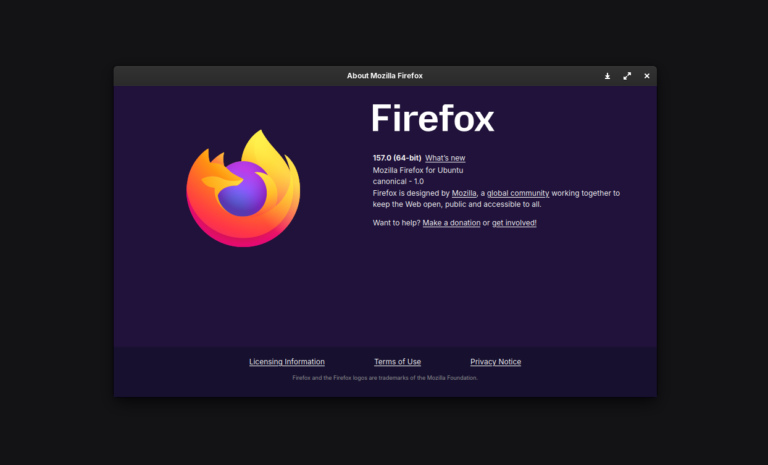This screenshot has width=768, height=465.
Task: Open the What's new link
Action: (445, 158)
